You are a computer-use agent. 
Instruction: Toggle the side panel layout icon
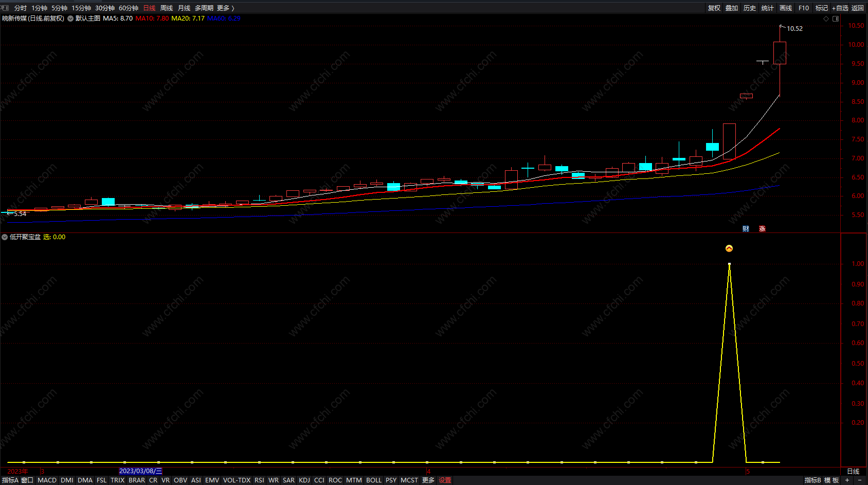[836, 19]
